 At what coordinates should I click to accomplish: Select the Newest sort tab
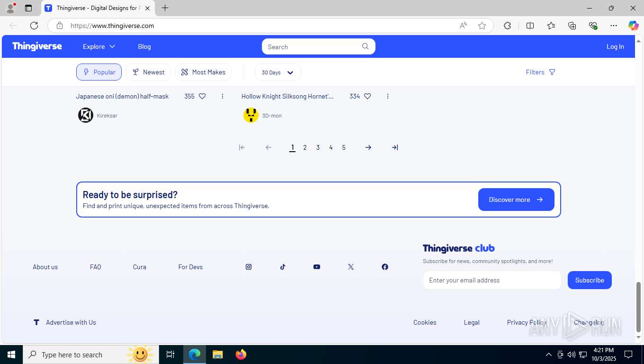tap(148, 72)
